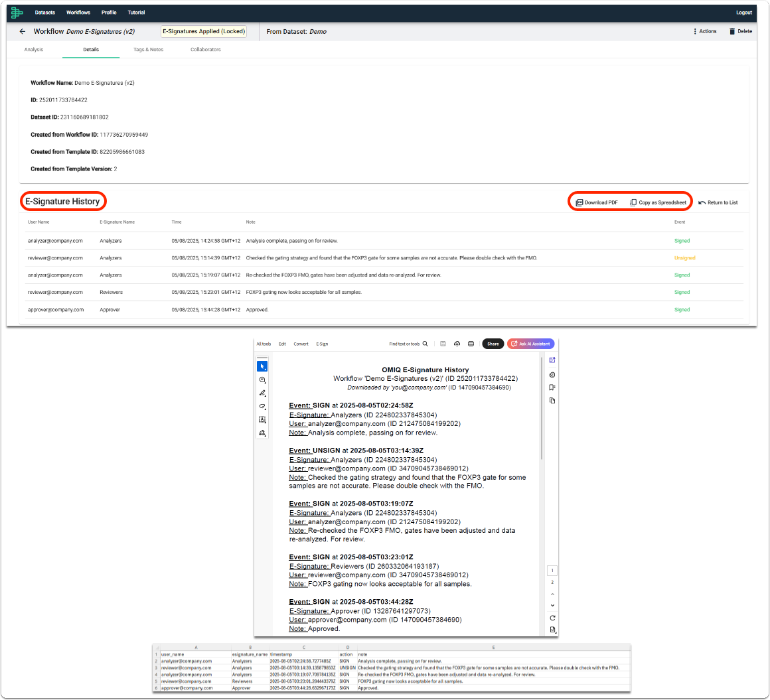This screenshot has width=770, height=700.
Task: Click the Unsigned event status
Action: (684, 258)
